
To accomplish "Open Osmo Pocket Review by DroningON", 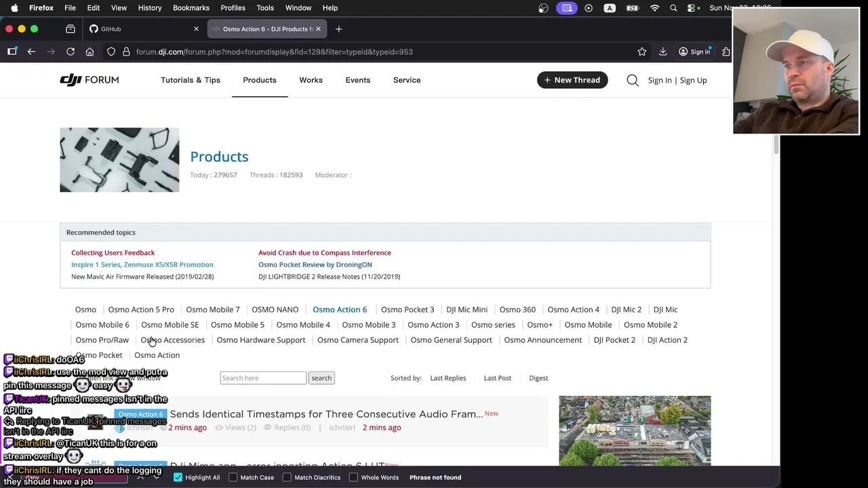I will coord(315,264).
